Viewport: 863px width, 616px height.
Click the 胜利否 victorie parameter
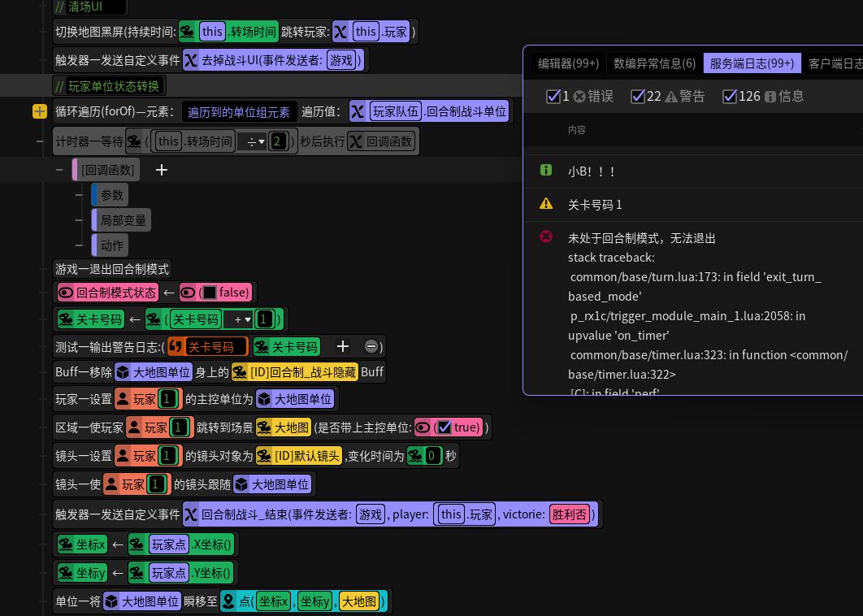click(569, 514)
